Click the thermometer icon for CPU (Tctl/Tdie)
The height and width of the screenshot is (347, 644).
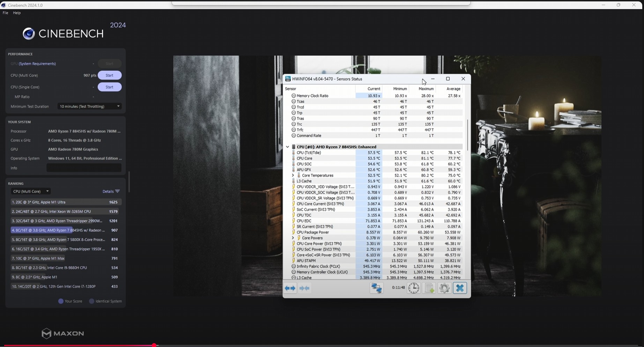[293, 153]
